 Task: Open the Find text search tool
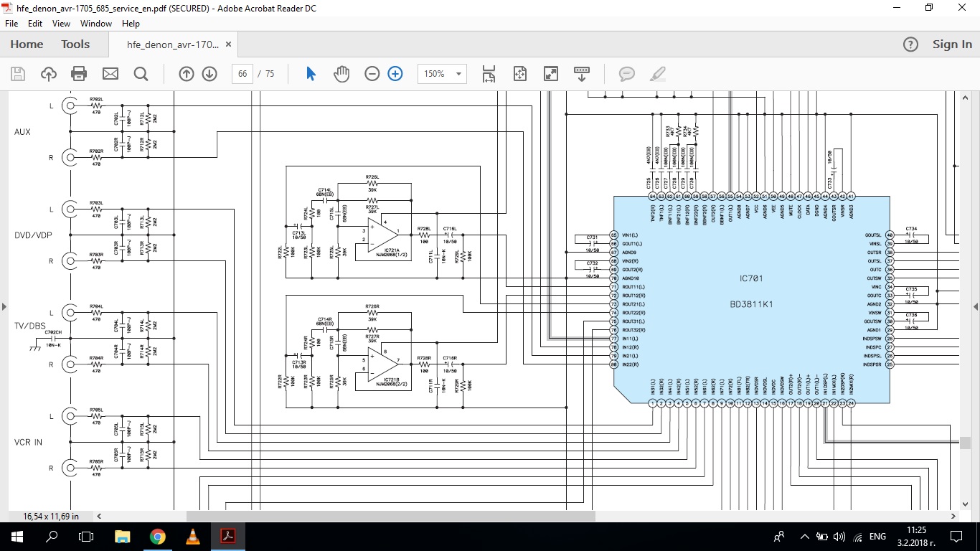coord(141,74)
